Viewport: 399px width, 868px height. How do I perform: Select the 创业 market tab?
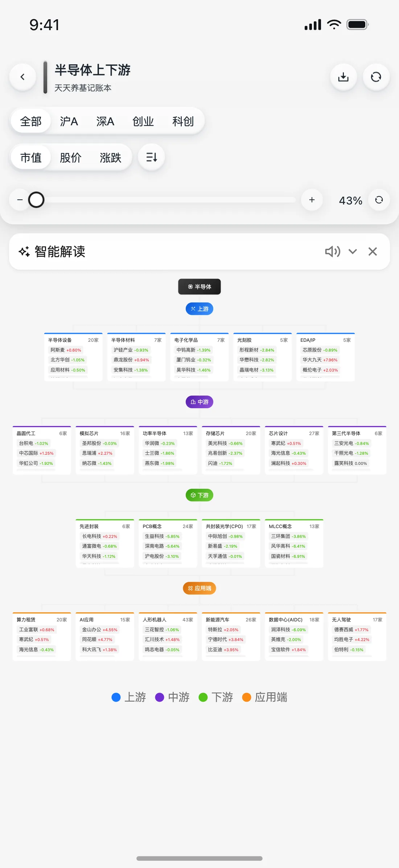(143, 121)
